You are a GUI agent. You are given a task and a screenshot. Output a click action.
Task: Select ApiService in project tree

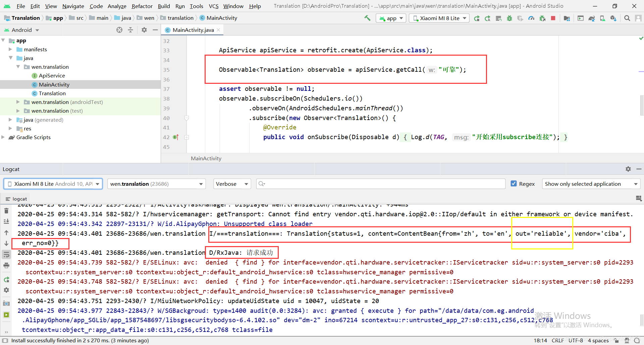[x=52, y=75]
